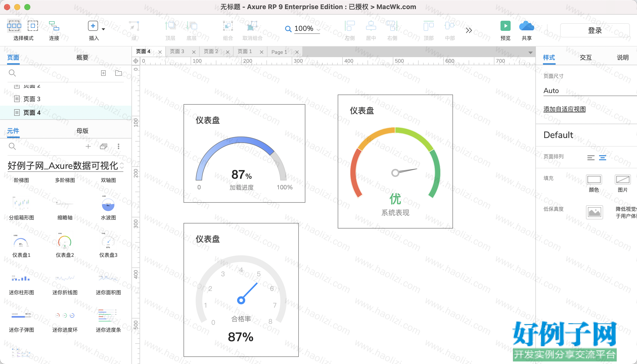Click the 填充 图片 image fill button
This screenshot has height=364, width=637.
click(x=623, y=179)
